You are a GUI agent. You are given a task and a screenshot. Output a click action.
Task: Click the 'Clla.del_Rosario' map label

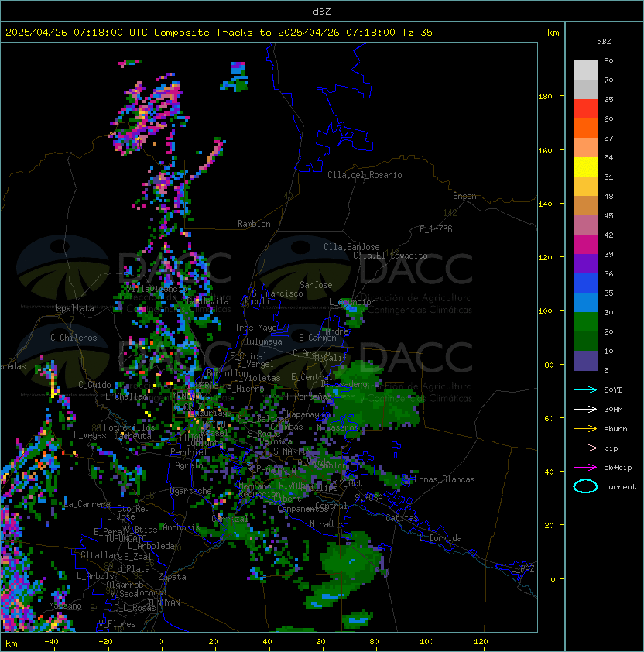point(365,175)
